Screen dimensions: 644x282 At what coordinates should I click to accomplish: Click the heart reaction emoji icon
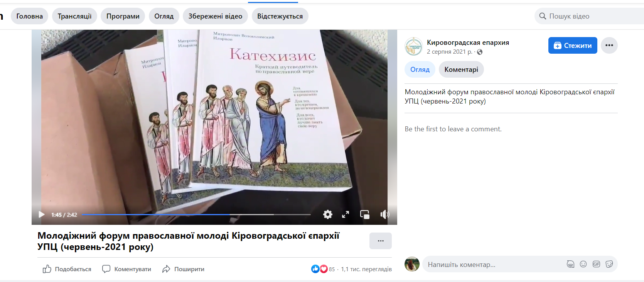coord(324,269)
